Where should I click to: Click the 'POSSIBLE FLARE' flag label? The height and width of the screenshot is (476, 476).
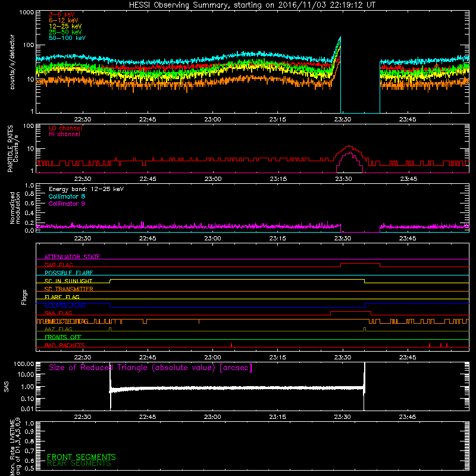68,273
